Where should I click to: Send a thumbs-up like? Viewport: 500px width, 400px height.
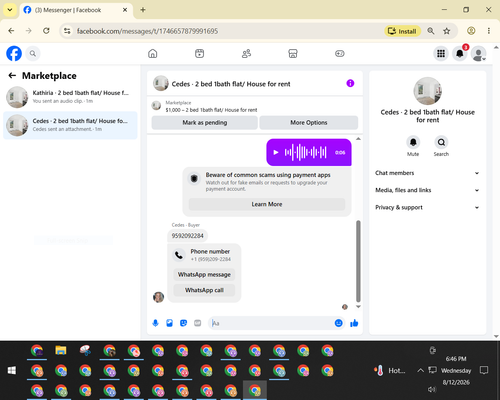click(354, 323)
